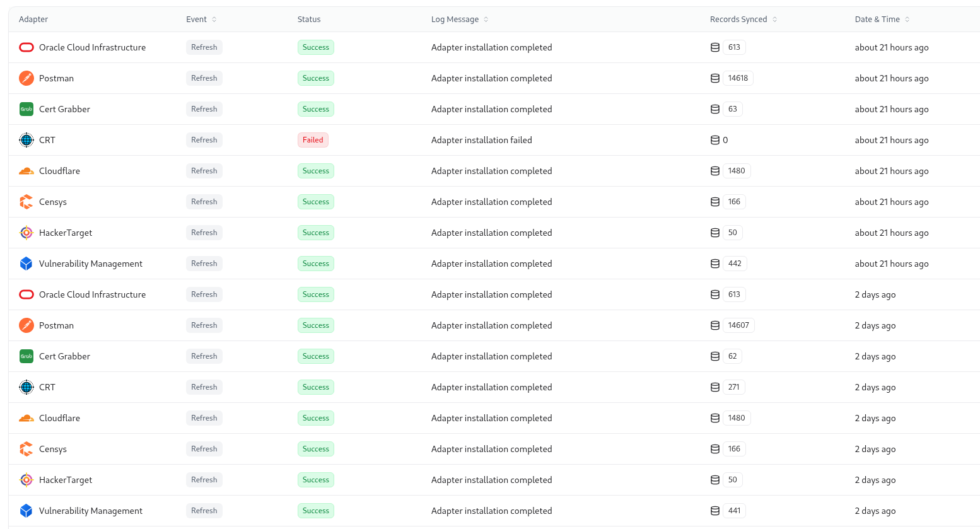Click the Censys icon in the 21 hours ago row
Image resolution: width=980 pixels, height=529 pixels.
pos(26,202)
